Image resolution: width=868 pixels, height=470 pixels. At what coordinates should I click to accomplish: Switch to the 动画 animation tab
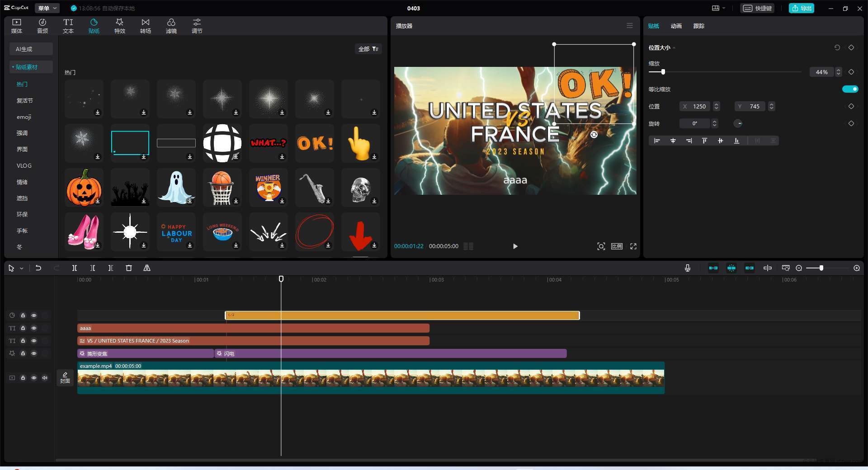click(x=676, y=26)
